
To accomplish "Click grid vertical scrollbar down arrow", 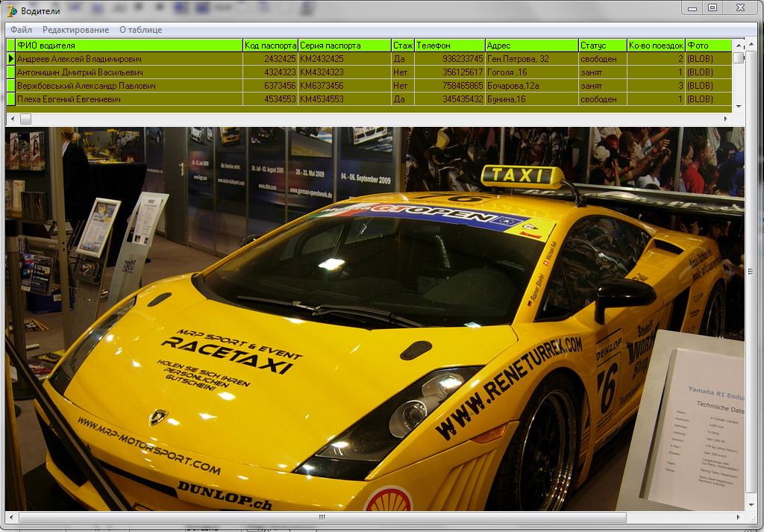I will coord(739,106).
